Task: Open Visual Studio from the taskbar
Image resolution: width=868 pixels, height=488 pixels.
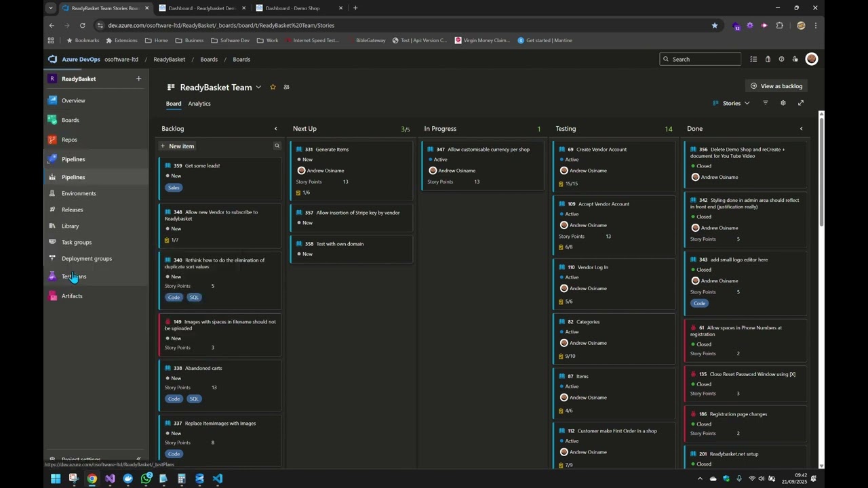Action: (x=110, y=479)
